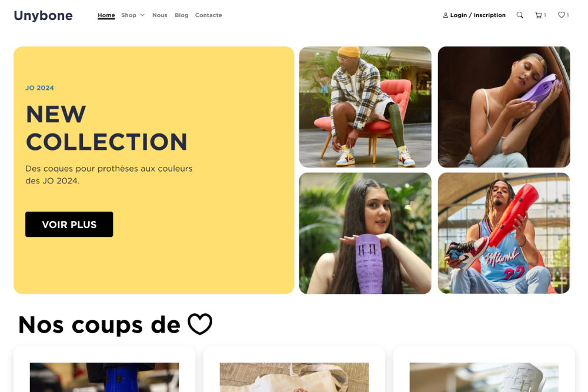Viewport: 588px width, 392px height.
Task: Open the shopping cart icon
Action: (x=539, y=15)
